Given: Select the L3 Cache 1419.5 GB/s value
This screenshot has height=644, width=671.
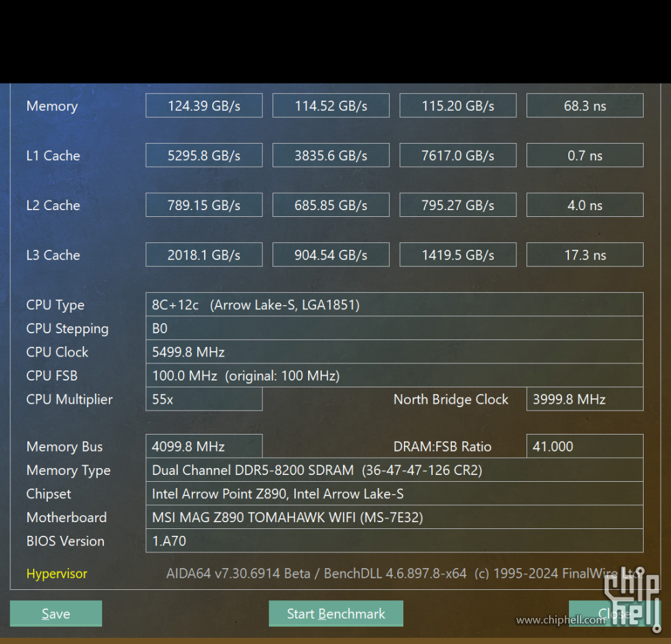Looking at the screenshot, I should [x=458, y=255].
